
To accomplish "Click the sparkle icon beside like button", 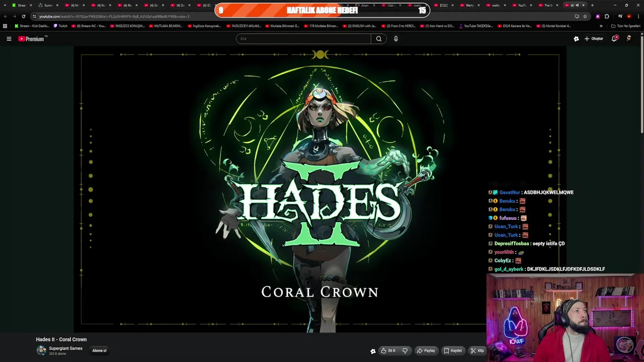I will point(373,351).
